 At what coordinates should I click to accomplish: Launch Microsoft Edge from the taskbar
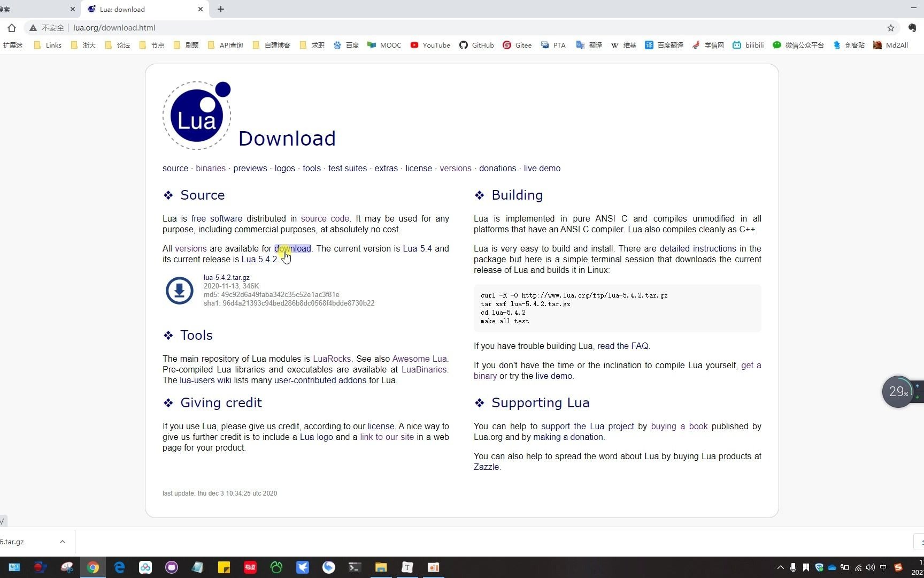click(119, 567)
